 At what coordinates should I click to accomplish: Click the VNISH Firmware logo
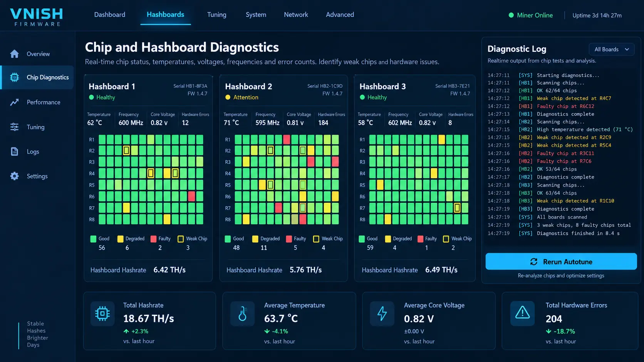pos(37,17)
